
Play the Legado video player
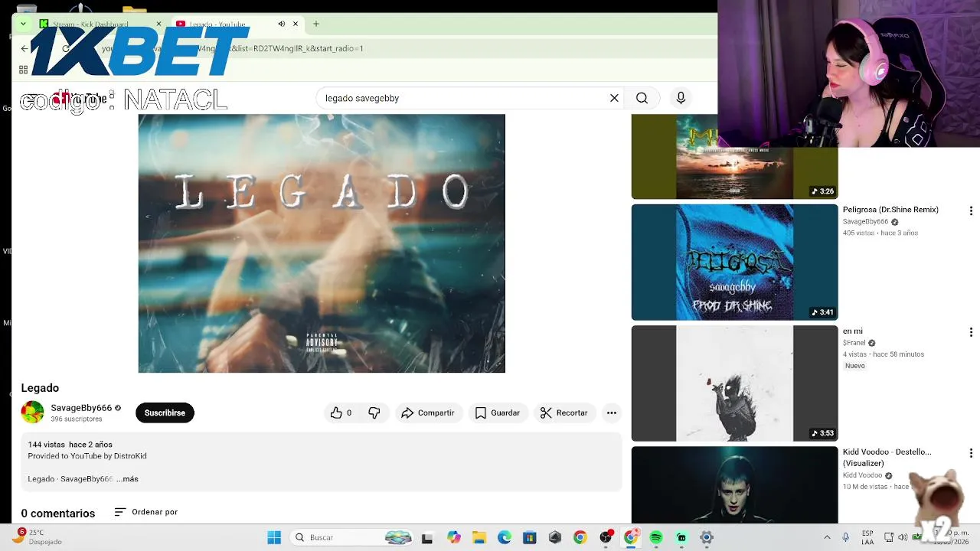[322, 243]
